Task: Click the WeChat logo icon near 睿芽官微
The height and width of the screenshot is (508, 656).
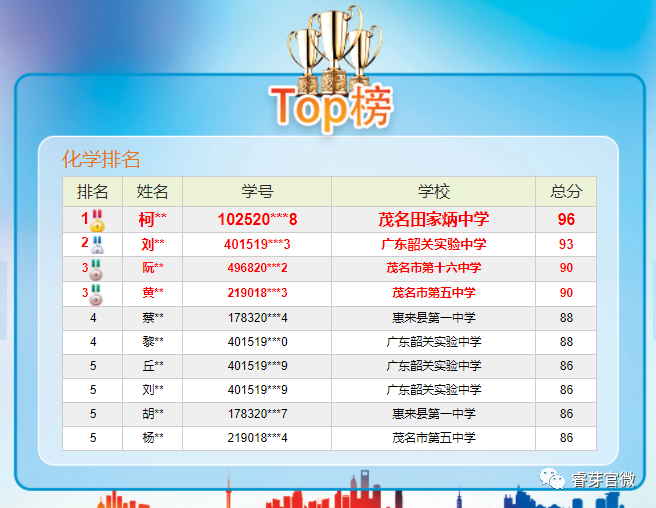Action: (x=552, y=478)
